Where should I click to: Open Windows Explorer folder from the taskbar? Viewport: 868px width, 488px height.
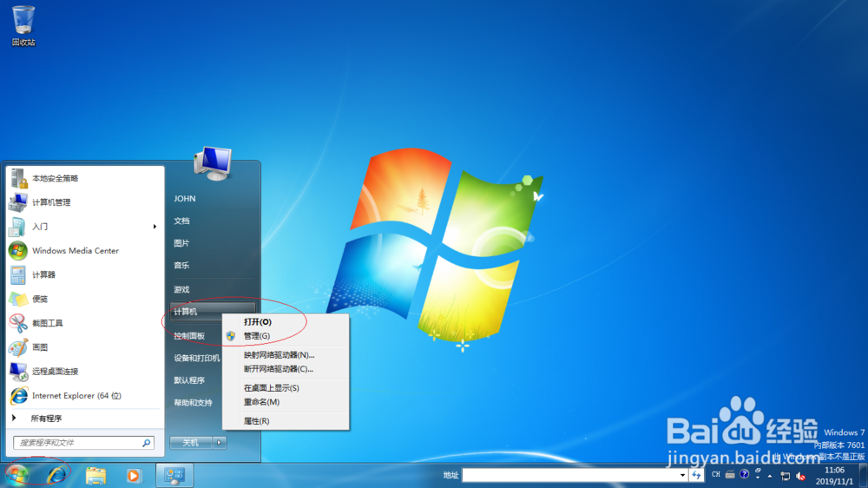(95, 475)
